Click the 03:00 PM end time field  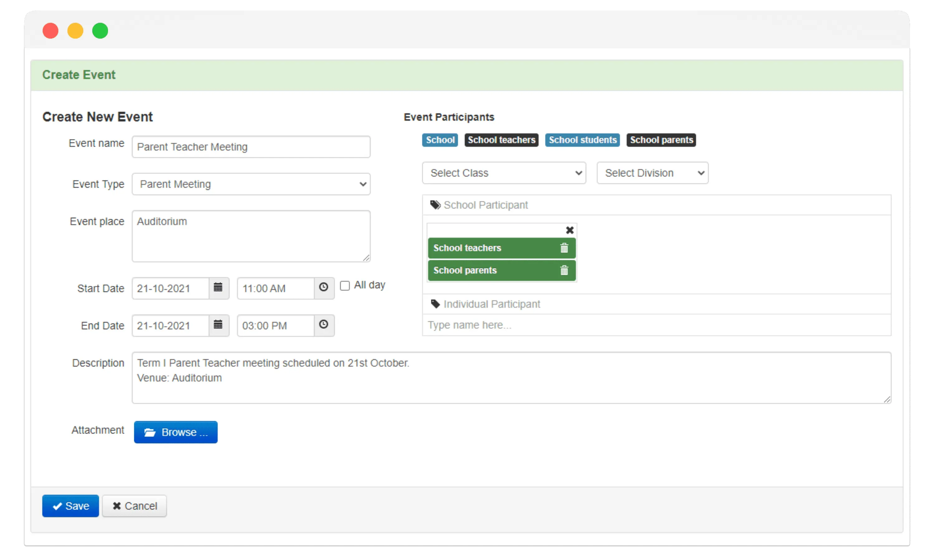tap(276, 326)
